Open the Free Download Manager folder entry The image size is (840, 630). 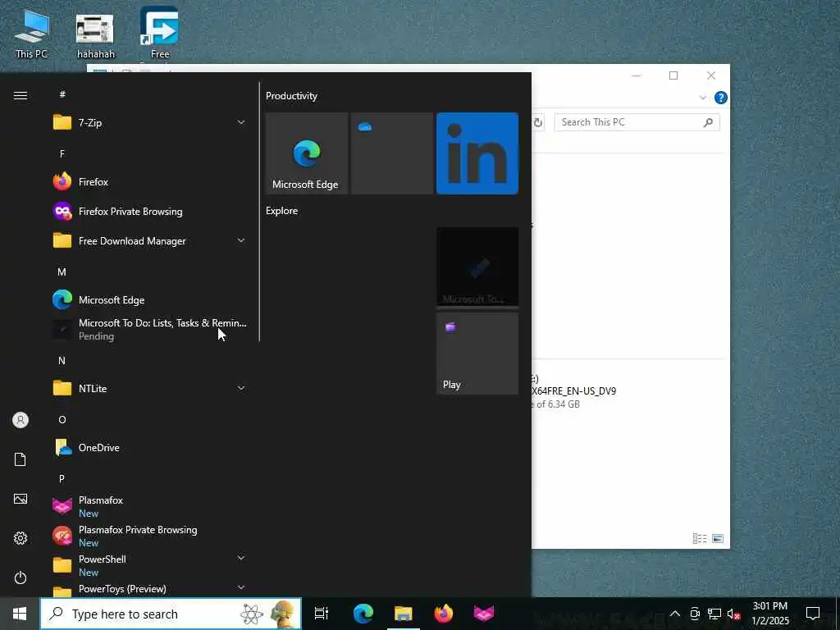(x=150, y=240)
